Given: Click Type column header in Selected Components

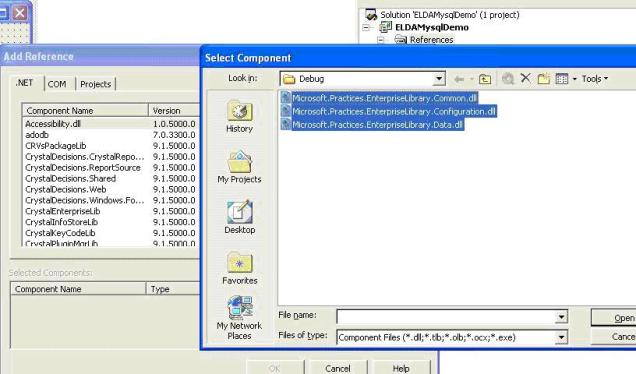Looking at the screenshot, I should (x=172, y=289).
